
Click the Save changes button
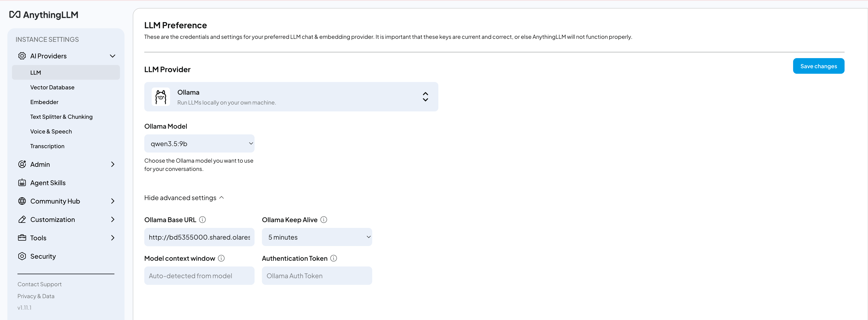[818, 66]
